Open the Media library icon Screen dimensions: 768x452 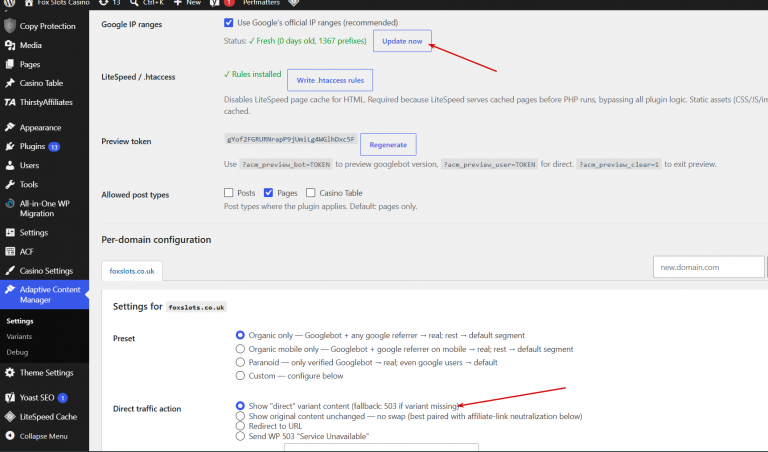tap(10, 45)
